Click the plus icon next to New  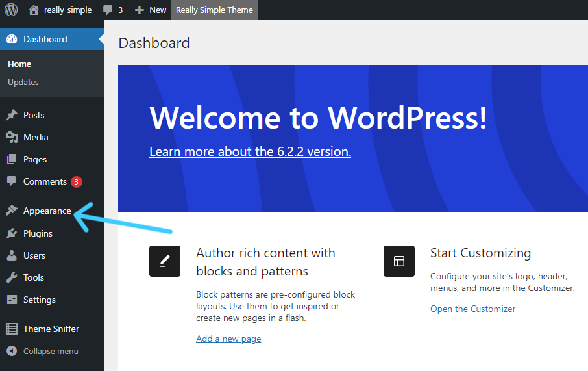pos(139,10)
